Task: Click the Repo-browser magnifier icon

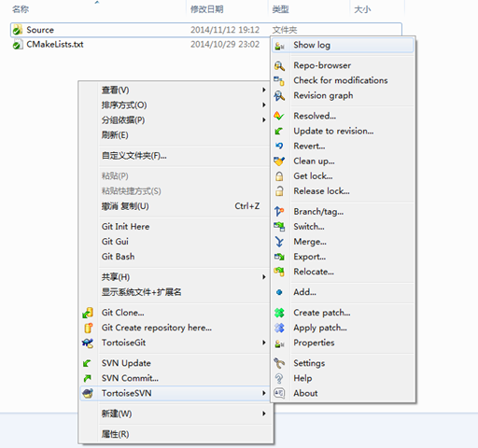Action: pos(279,65)
